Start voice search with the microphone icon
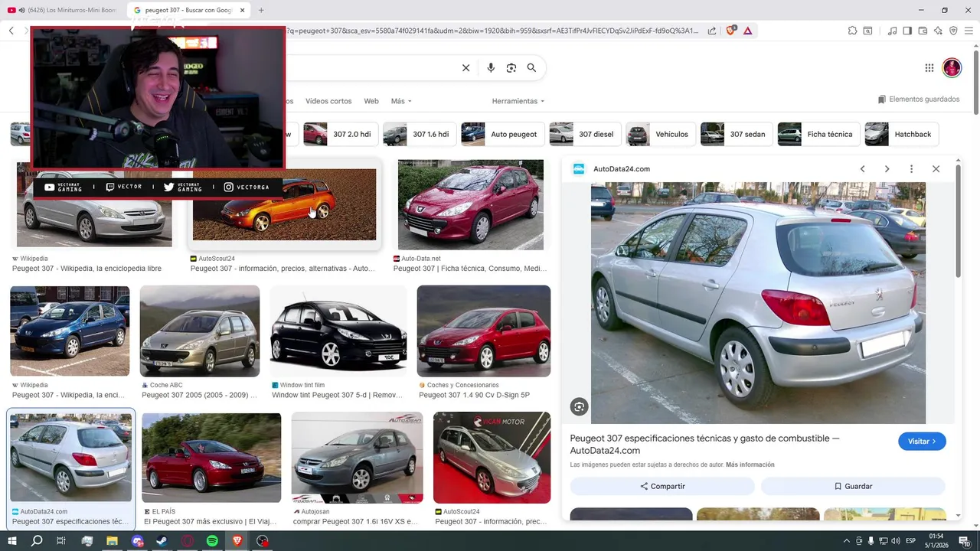Image resolution: width=980 pixels, height=551 pixels. [x=491, y=68]
